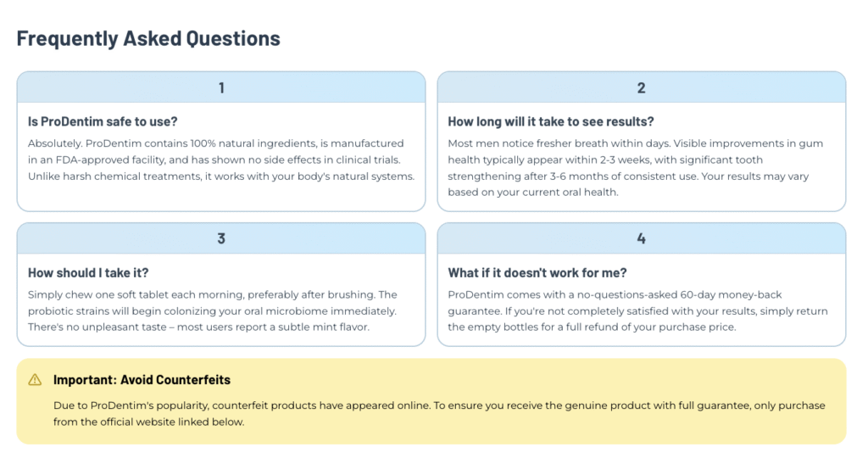This screenshot has height=464, width=868.
Task: Open "What if it doesn't work for me?"
Action: [x=537, y=272]
